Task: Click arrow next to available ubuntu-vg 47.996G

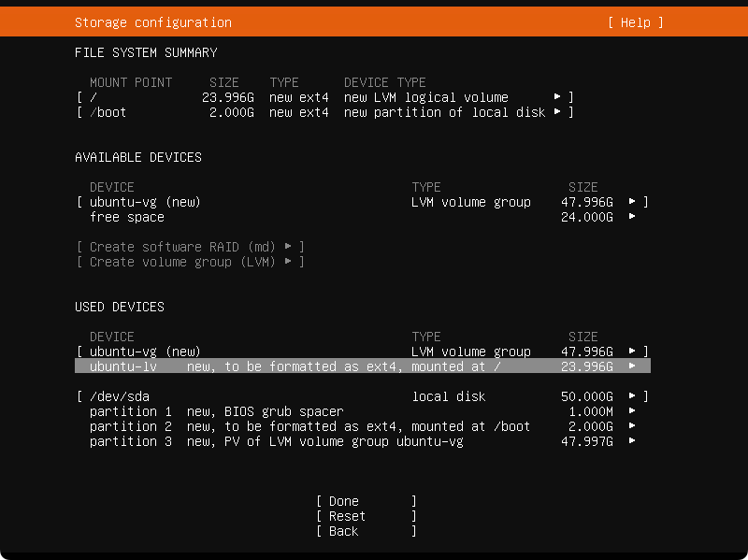Action: [632, 202]
